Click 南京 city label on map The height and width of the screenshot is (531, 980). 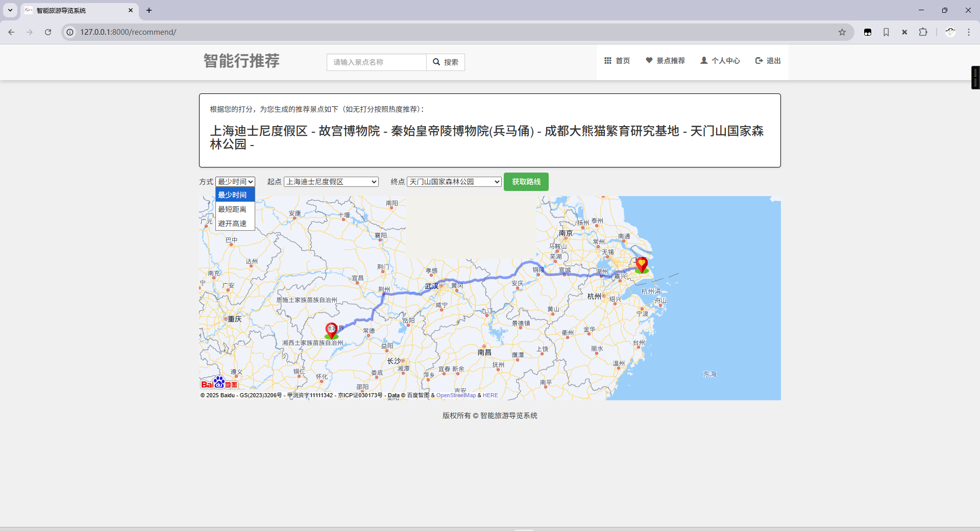pos(566,233)
